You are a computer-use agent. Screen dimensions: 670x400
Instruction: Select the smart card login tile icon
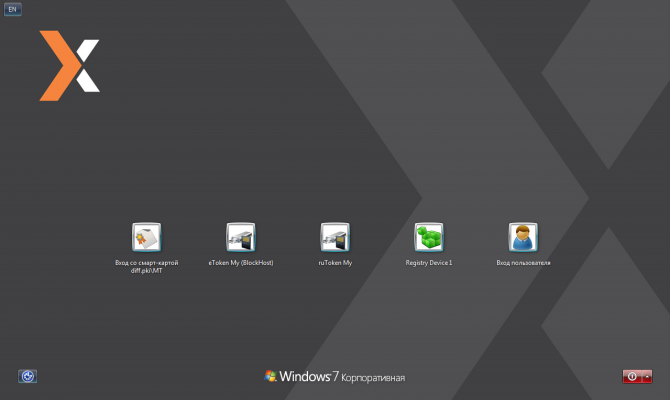[147, 237]
